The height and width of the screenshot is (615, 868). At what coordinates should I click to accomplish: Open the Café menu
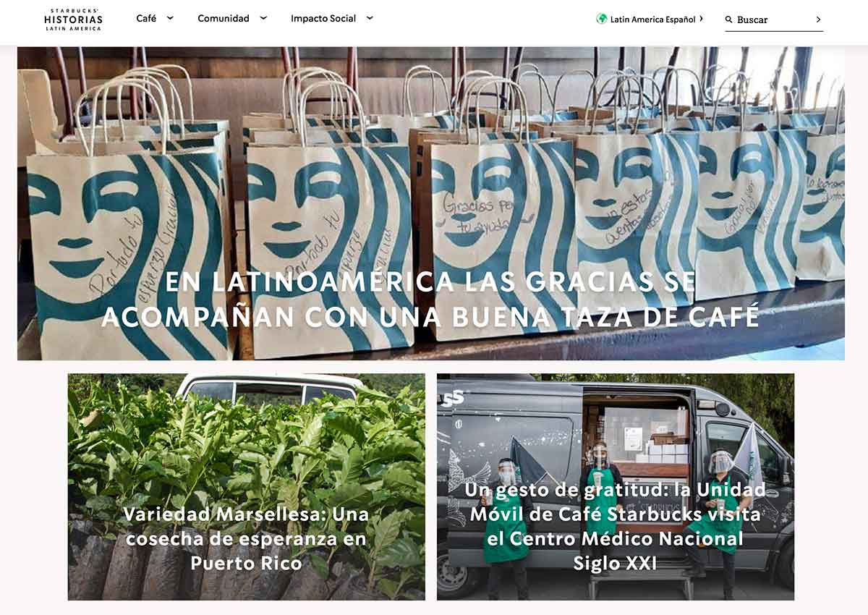click(x=146, y=18)
